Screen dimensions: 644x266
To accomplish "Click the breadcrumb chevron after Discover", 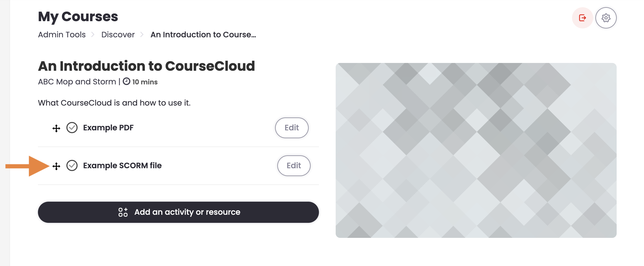I will pyautogui.click(x=142, y=35).
